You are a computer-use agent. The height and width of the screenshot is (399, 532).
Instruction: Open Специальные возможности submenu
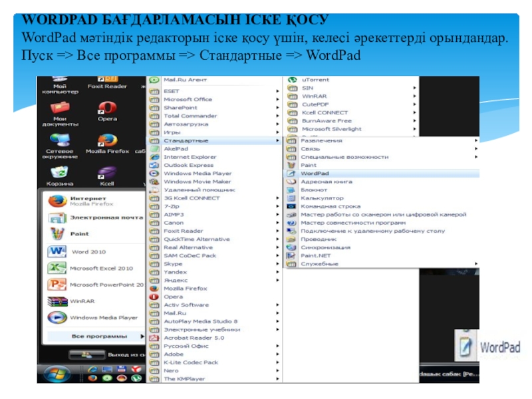(382, 157)
